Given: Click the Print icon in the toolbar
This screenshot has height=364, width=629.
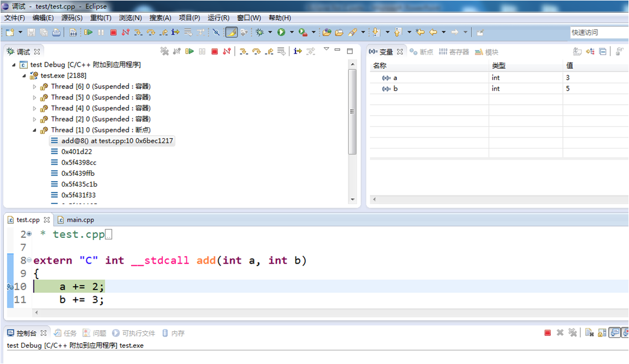Looking at the screenshot, I should tap(56, 32).
